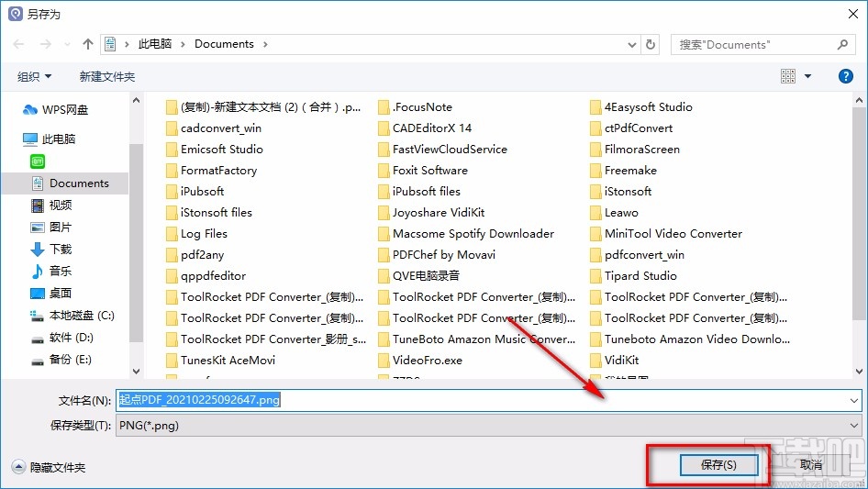Image resolution: width=868 pixels, height=489 pixels.
Task: Select the Leawo folder
Action: click(x=615, y=212)
